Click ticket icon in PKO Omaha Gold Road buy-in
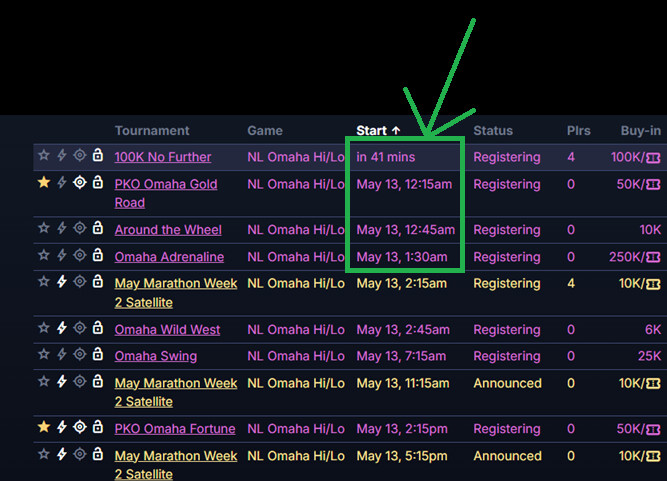 tap(653, 185)
